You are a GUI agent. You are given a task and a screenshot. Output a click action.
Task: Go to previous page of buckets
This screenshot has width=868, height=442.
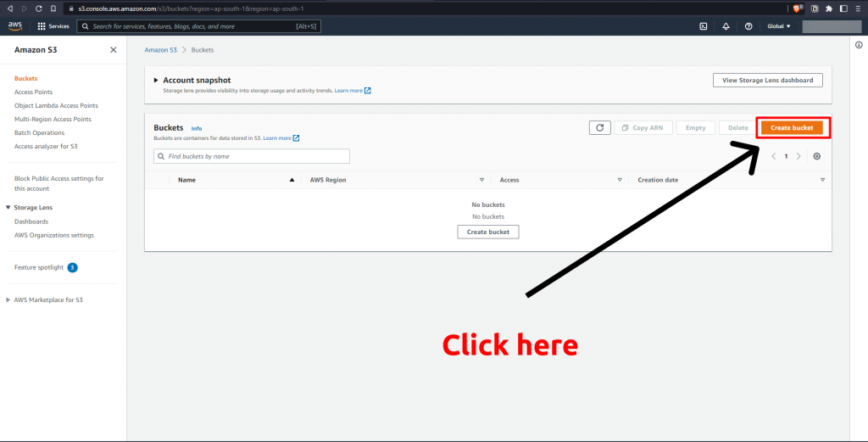[774, 156]
